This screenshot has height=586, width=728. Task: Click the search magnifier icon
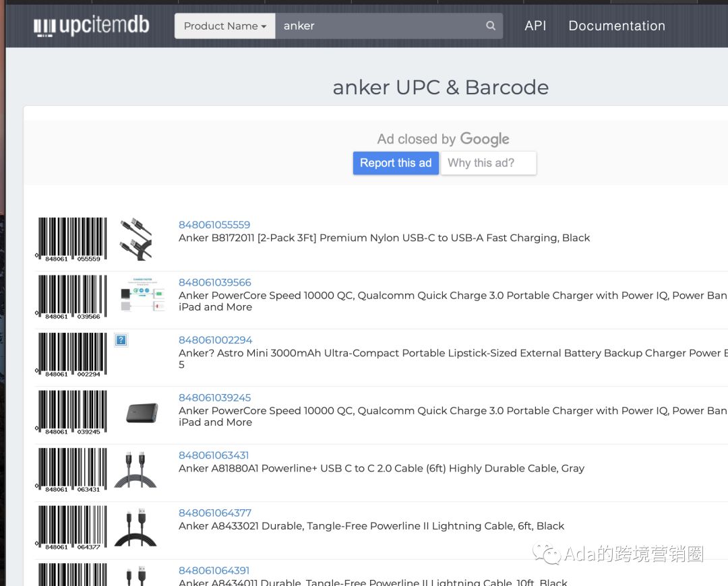point(491,26)
